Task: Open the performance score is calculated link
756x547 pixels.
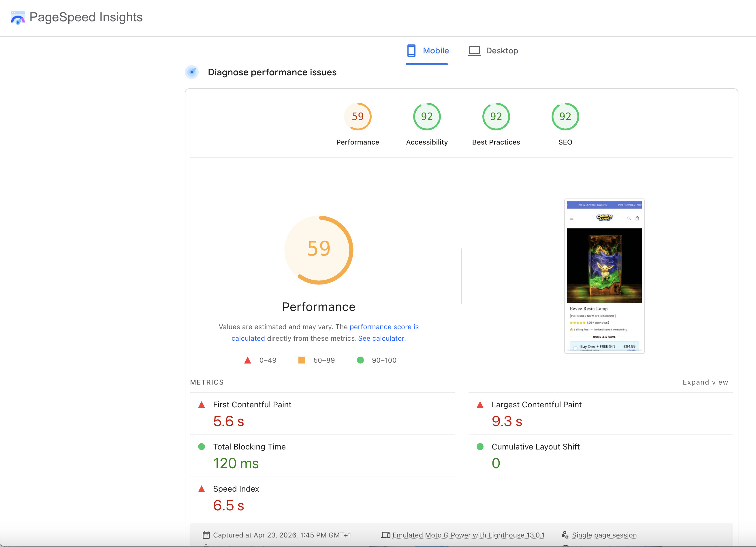Action: (384, 327)
